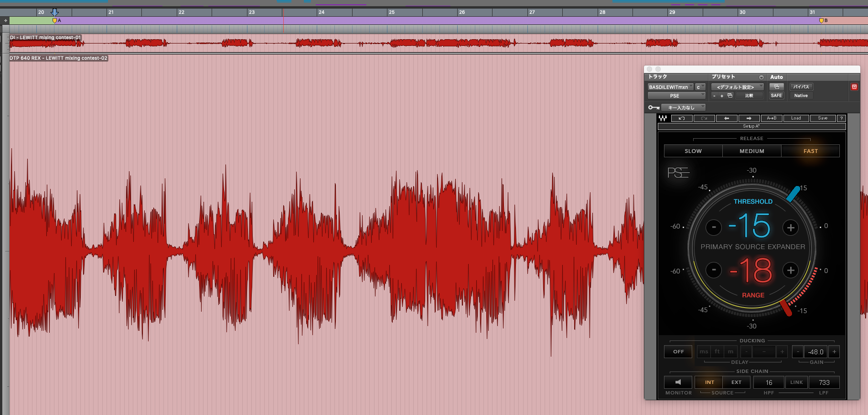
Task: Click the red range knob marker
Action: click(786, 308)
